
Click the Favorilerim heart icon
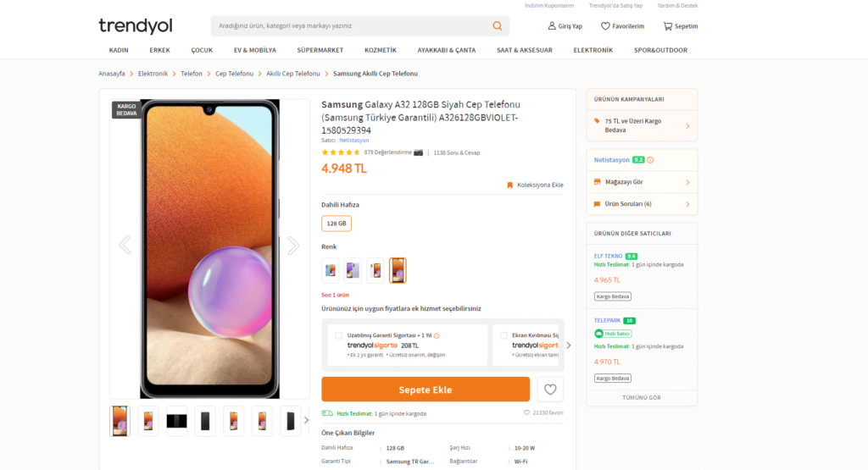[605, 26]
